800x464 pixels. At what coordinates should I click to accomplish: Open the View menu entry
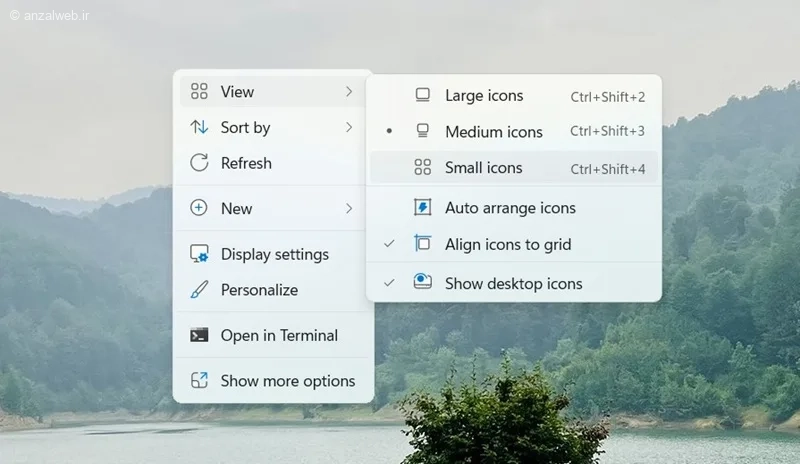click(x=272, y=92)
